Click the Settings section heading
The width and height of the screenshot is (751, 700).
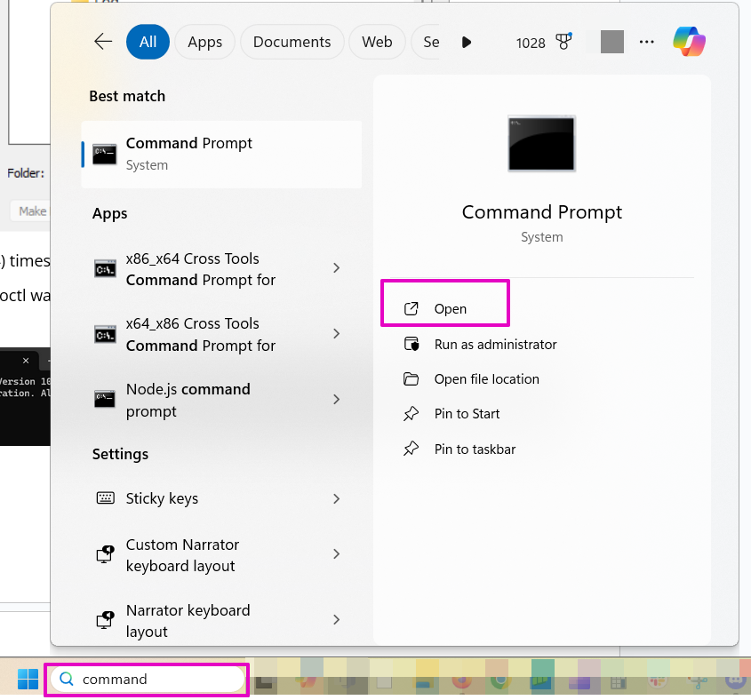click(x=120, y=454)
